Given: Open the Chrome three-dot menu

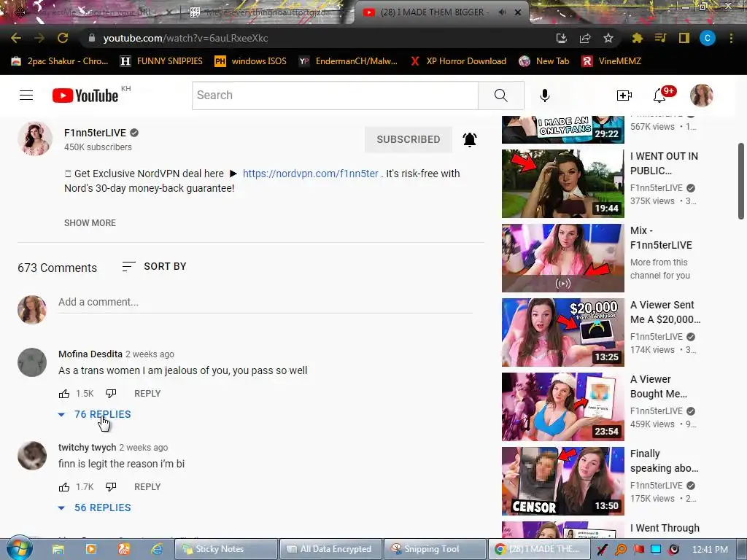Looking at the screenshot, I should coord(731,38).
